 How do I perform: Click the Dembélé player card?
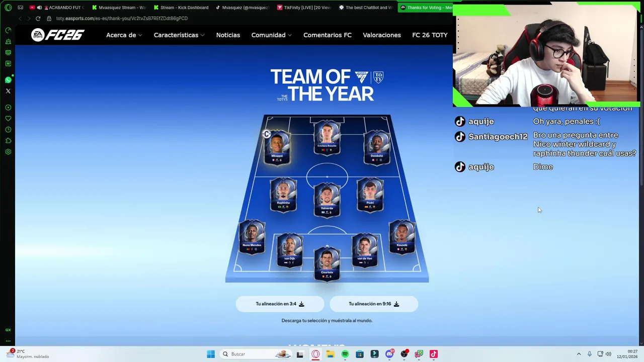pyautogui.click(x=377, y=147)
